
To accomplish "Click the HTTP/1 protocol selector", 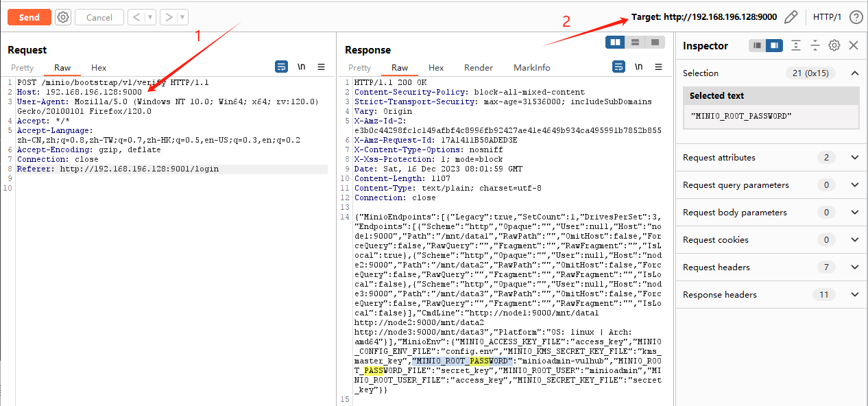I will 827,17.
